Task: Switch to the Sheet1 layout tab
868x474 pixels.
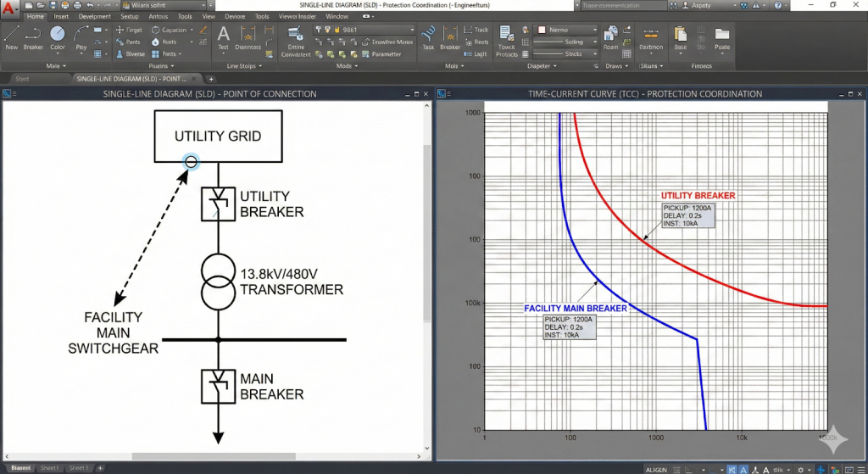Action: point(48,468)
